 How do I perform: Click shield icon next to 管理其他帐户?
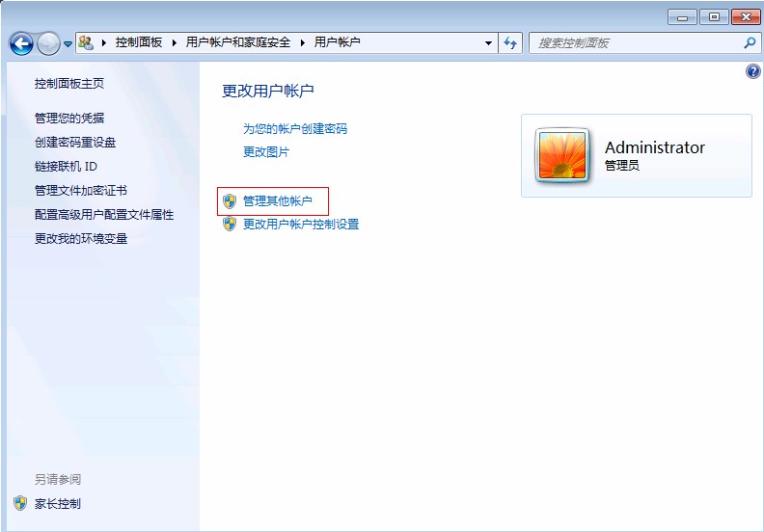tap(230, 201)
